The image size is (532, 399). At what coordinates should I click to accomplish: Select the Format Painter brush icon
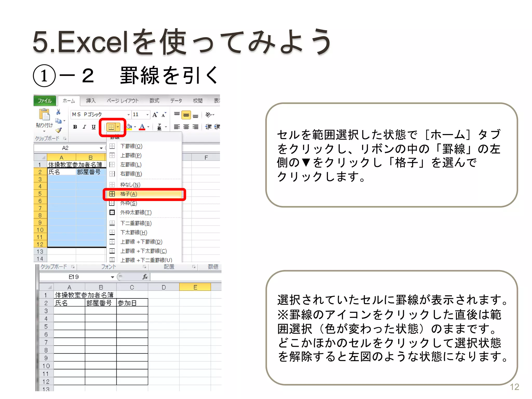tap(59, 130)
